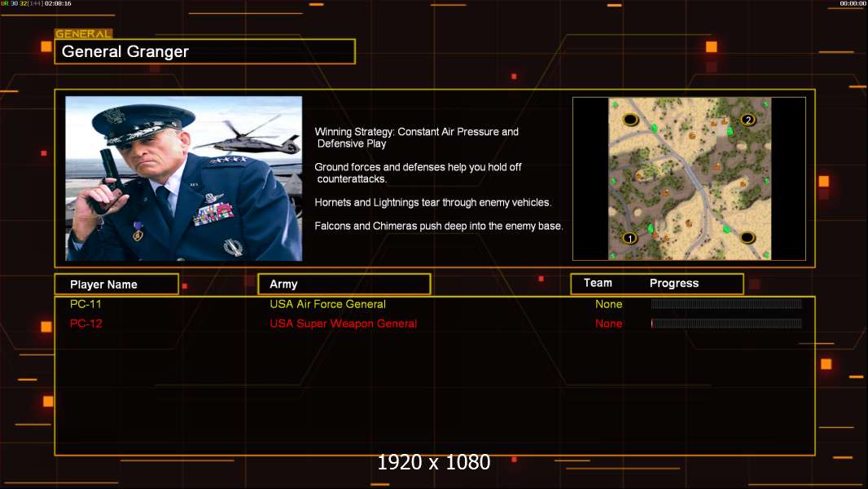Image resolution: width=868 pixels, height=489 pixels.
Task: Select player PC-12 in the list
Action: pyautogui.click(x=85, y=324)
